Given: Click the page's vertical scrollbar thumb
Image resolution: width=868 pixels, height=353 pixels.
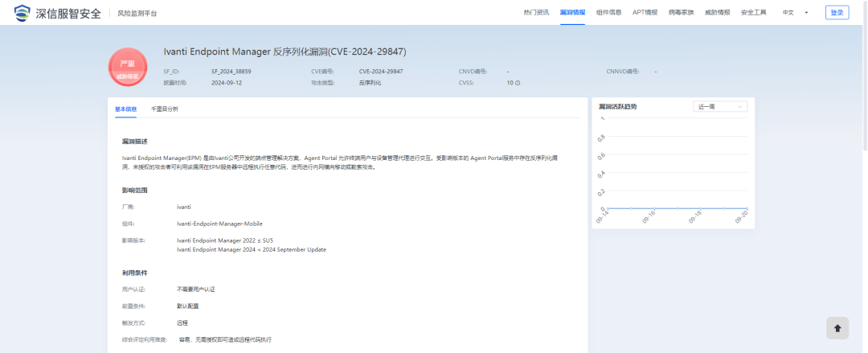Looking at the screenshot, I should tap(865, 76).
